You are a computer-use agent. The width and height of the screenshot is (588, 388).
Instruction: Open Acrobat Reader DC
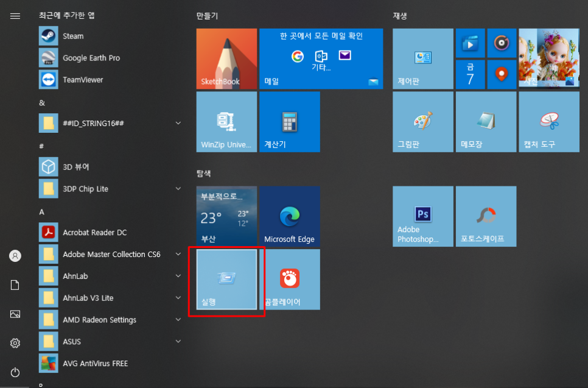click(111, 232)
